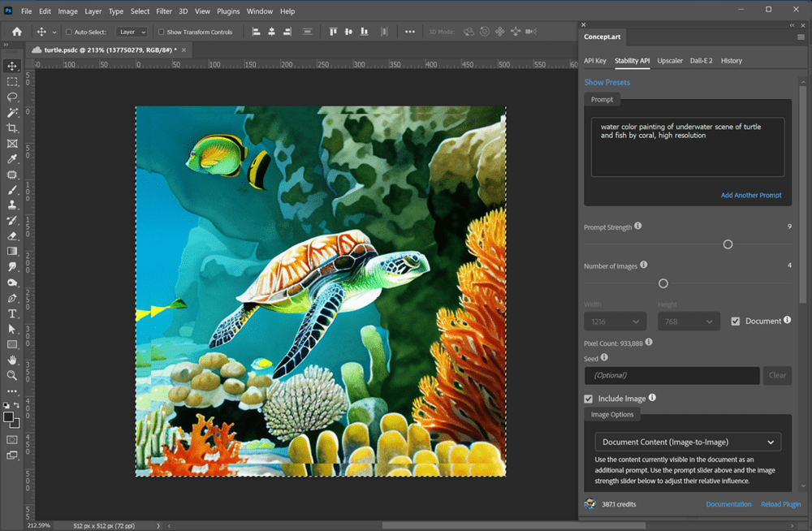Open the plugin History tab

pos(732,61)
